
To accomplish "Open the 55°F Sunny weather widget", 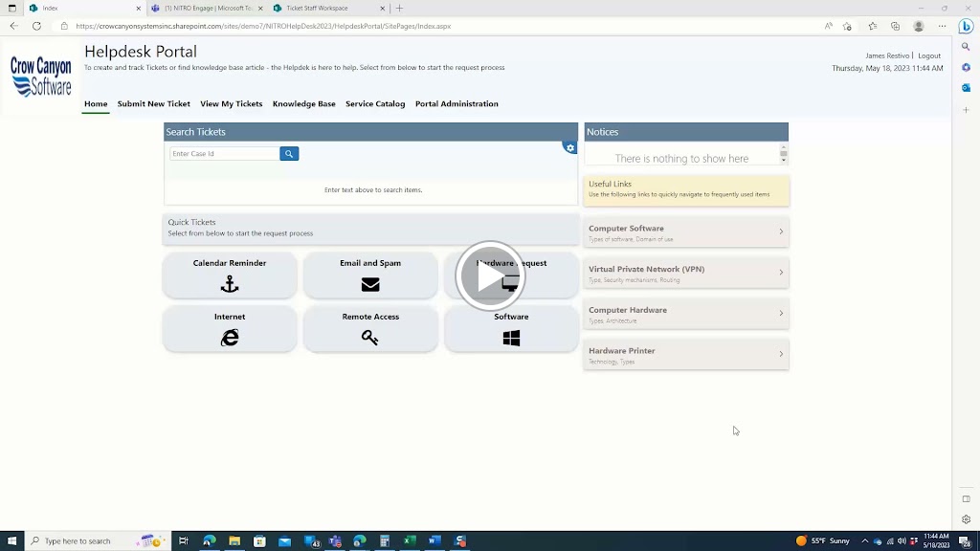I will [822, 541].
